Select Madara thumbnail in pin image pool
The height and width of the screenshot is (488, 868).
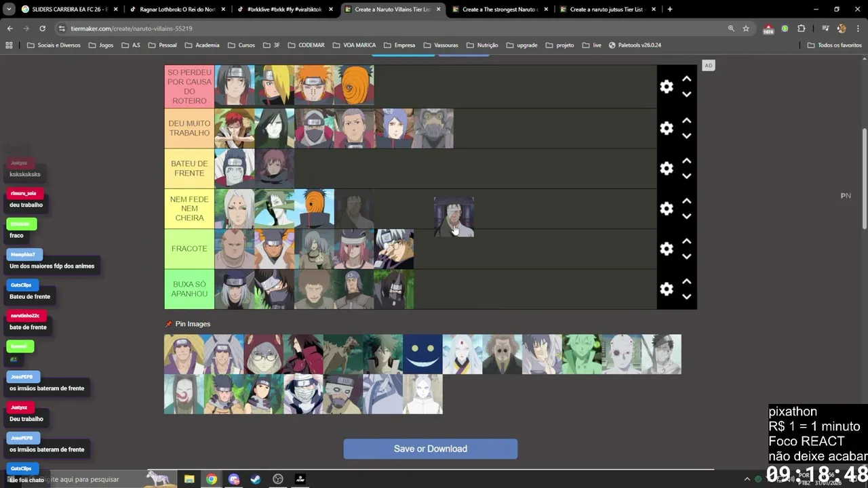303,354
